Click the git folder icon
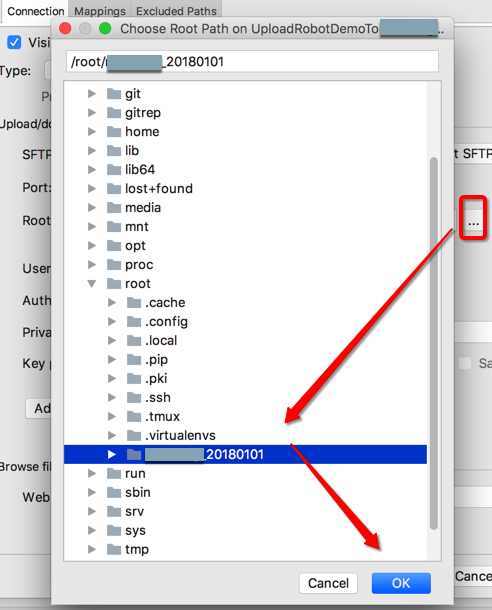The width and height of the screenshot is (492, 610). [x=114, y=94]
